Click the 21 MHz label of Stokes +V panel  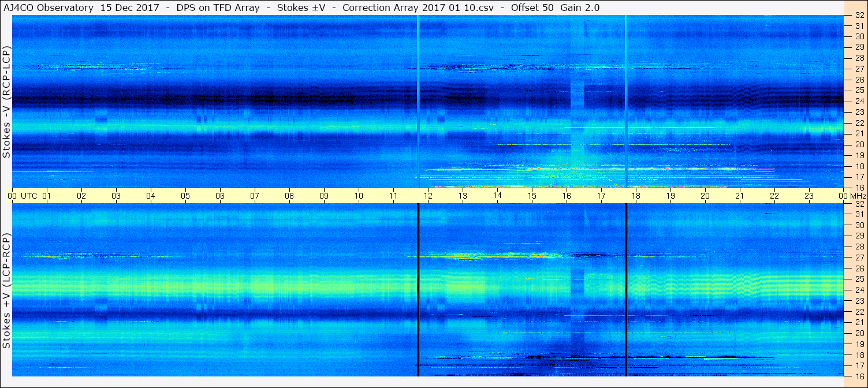(x=859, y=322)
